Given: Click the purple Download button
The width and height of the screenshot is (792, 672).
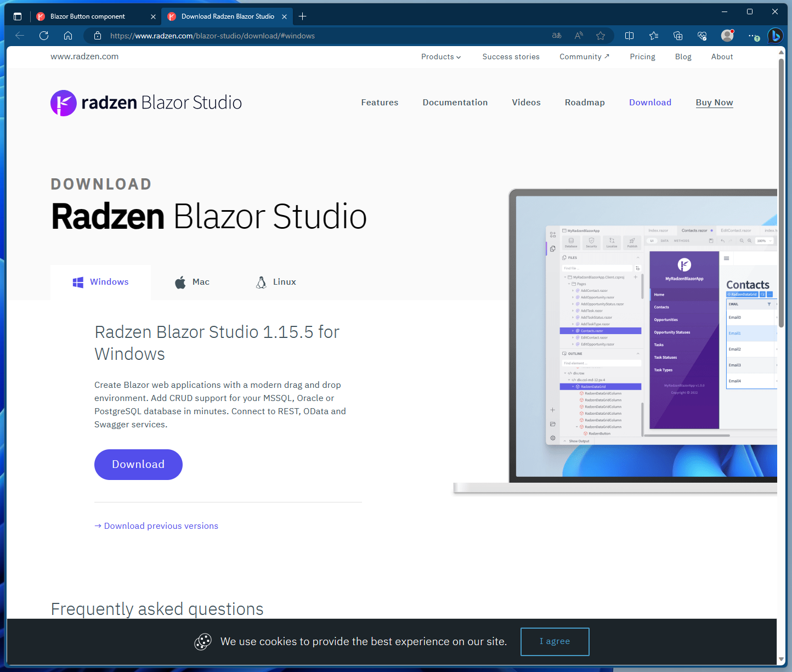Looking at the screenshot, I should coord(138,464).
